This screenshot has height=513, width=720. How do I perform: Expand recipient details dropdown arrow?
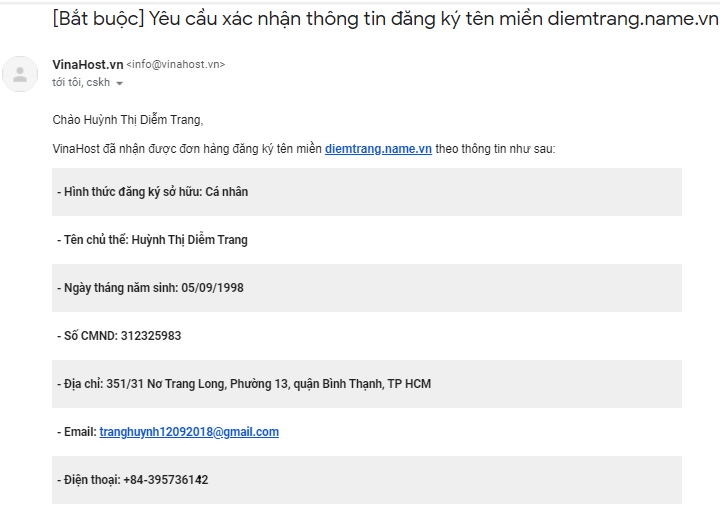[x=119, y=84]
